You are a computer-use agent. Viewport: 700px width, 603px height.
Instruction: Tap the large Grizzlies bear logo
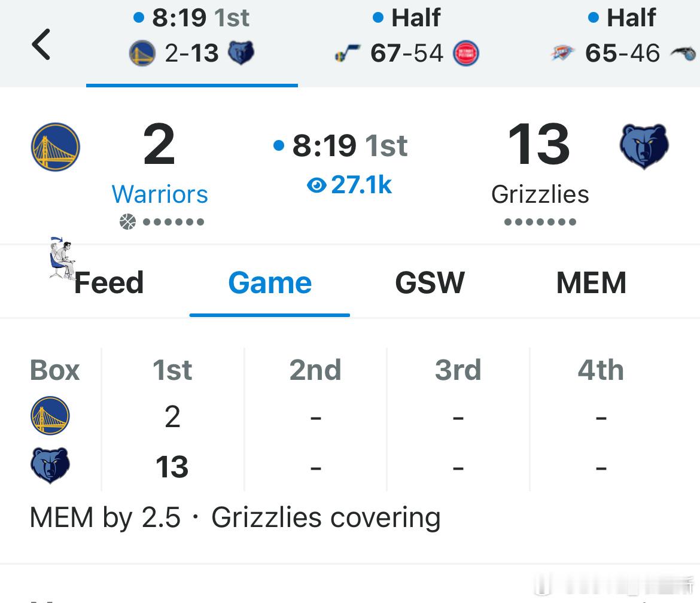644,147
